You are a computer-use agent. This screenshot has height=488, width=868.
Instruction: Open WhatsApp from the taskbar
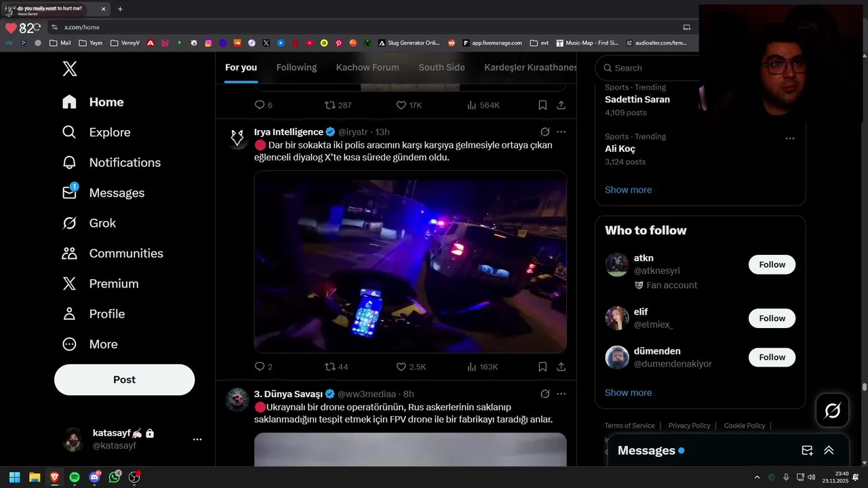[115, 477]
